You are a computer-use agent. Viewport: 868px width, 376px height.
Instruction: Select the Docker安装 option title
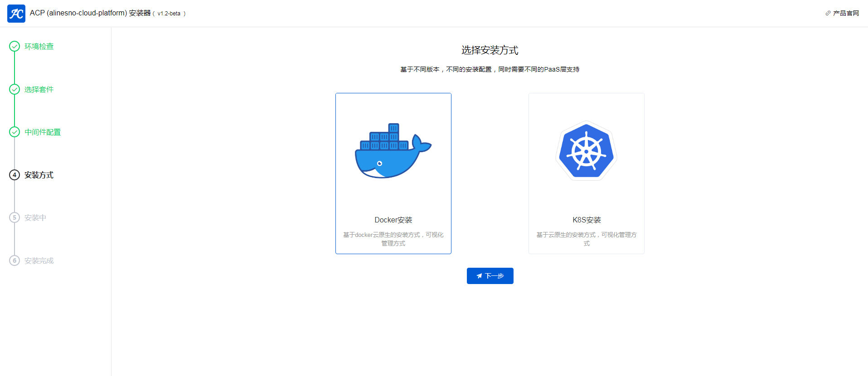393,220
